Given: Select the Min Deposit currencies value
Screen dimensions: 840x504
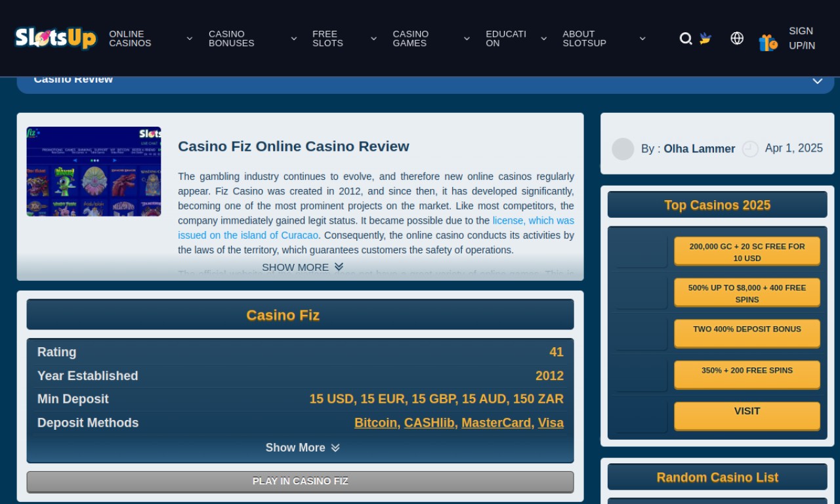Looking at the screenshot, I should point(436,399).
